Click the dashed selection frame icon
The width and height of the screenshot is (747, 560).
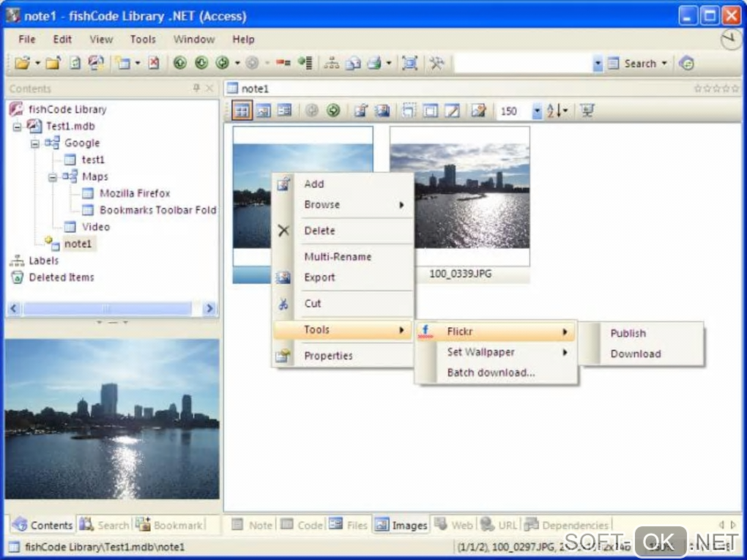tap(409, 111)
